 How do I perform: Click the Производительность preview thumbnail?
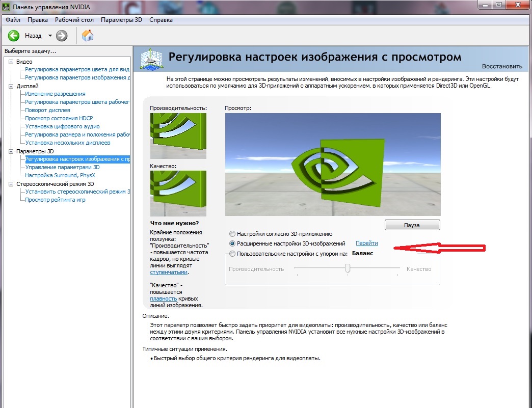point(178,135)
